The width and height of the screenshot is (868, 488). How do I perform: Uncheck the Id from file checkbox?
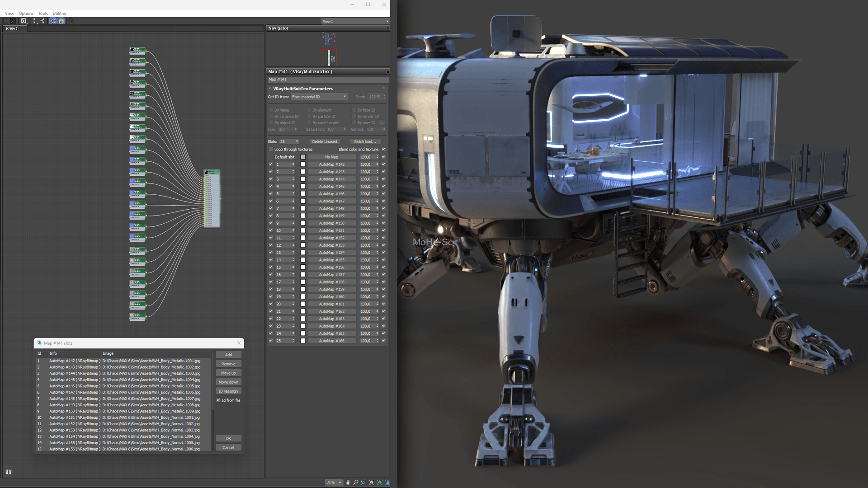click(x=218, y=400)
